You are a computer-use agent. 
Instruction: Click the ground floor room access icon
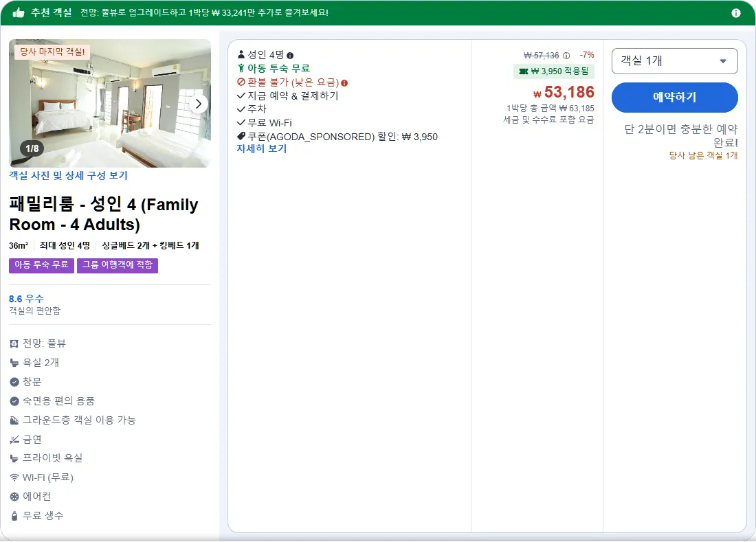coord(14,420)
